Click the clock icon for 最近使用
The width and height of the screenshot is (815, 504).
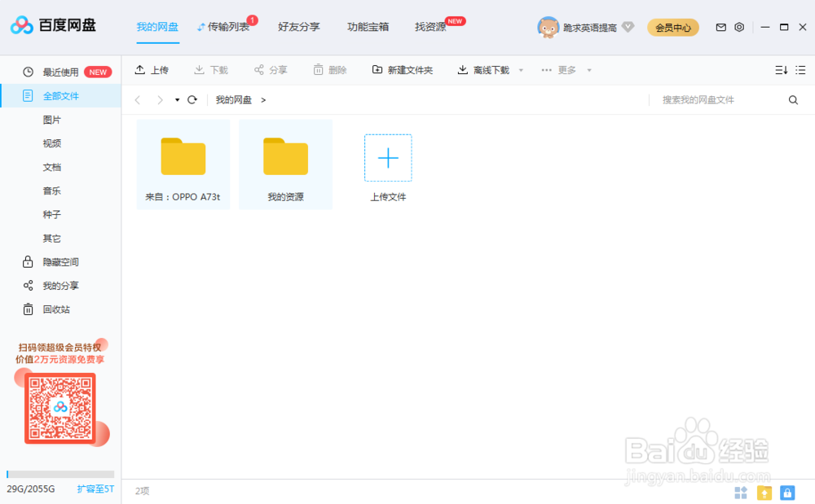pos(28,72)
